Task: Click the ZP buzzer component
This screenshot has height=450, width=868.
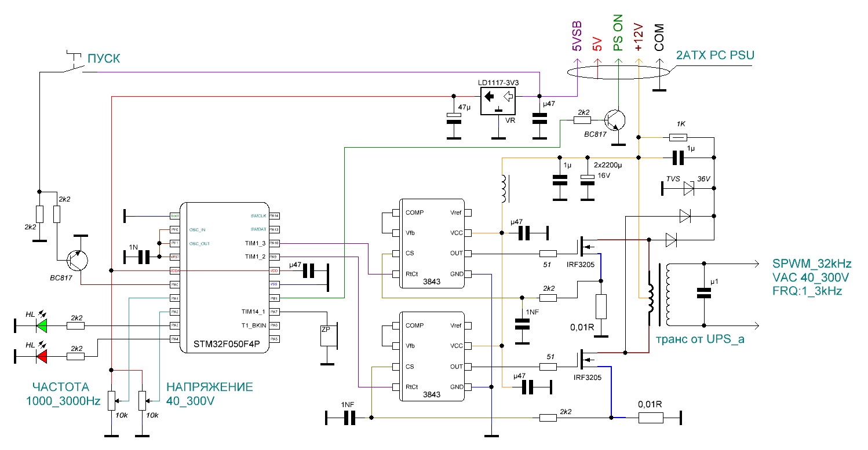Action: click(x=329, y=336)
